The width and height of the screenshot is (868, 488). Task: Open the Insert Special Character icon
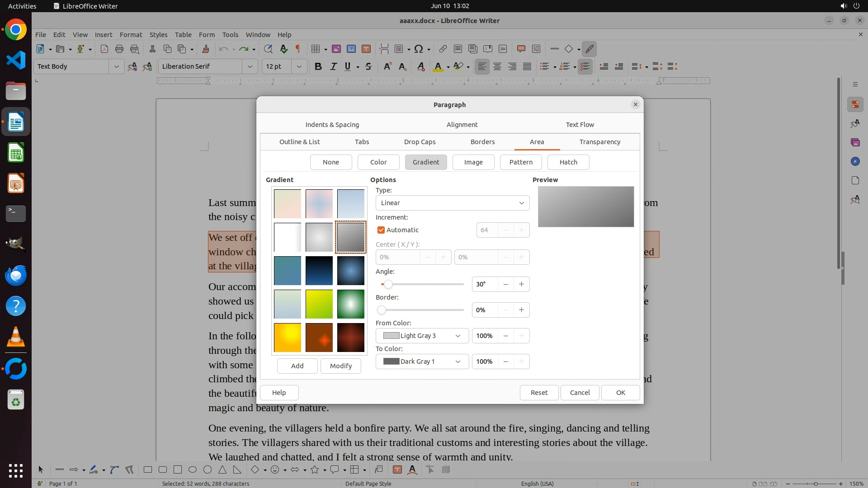pos(419,49)
